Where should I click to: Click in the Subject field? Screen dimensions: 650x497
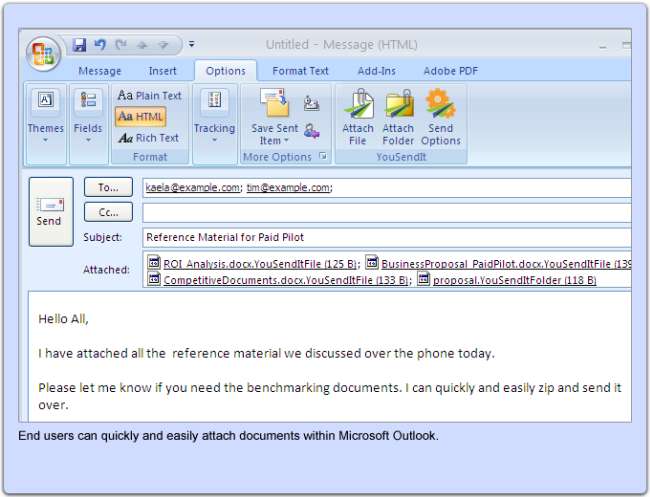point(387,237)
